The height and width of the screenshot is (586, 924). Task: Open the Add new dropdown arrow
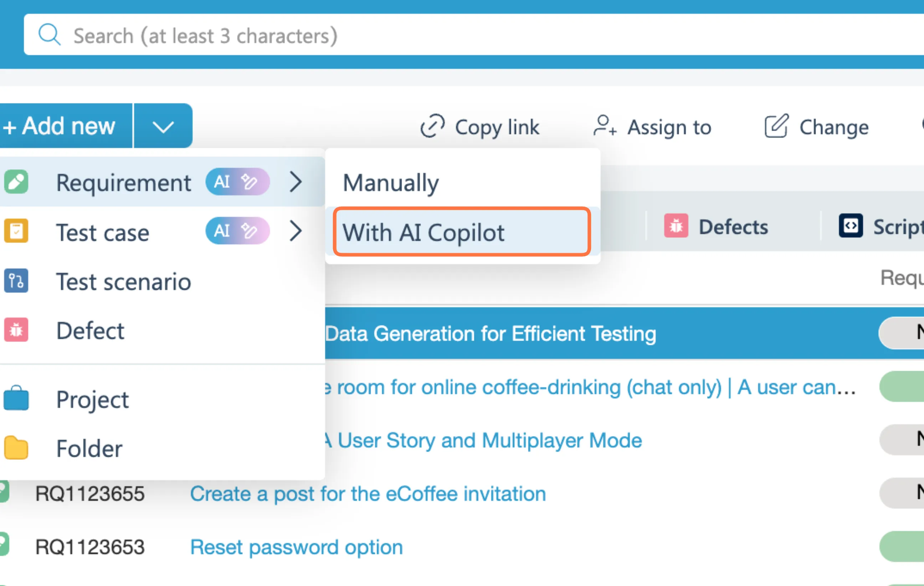point(163,126)
